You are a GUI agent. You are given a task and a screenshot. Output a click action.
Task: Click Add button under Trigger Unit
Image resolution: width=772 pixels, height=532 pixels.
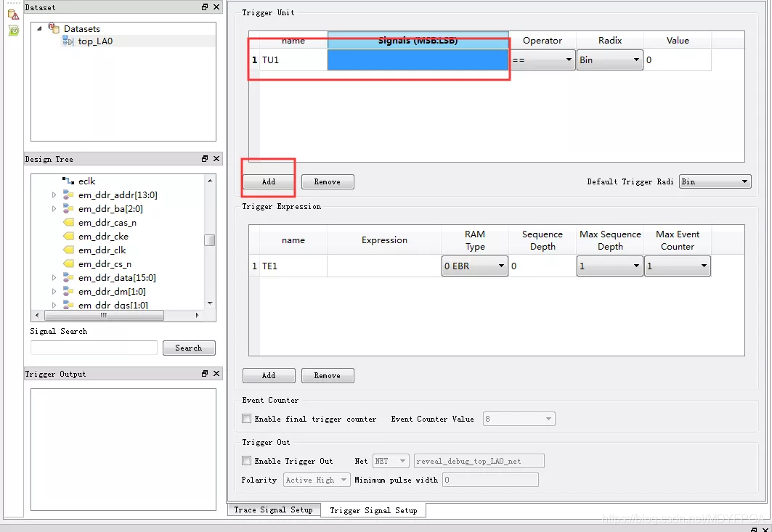269,181
